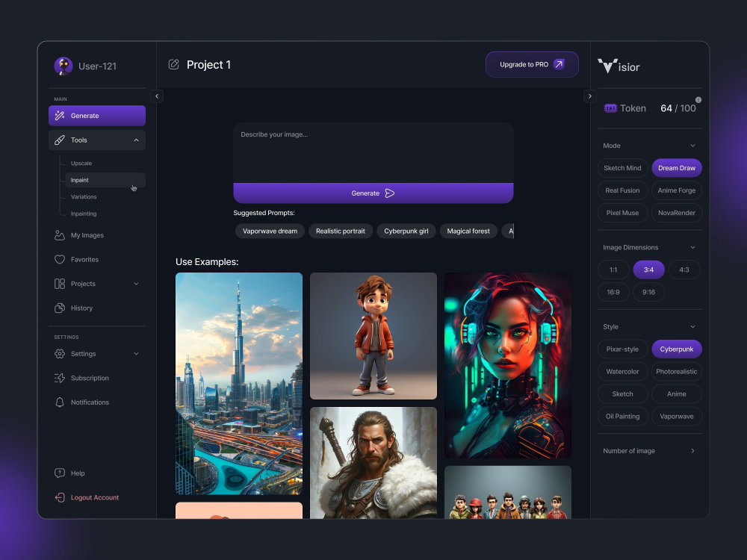Expand Number of image arrow
The image size is (747, 560).
click(x=692, y=451)
